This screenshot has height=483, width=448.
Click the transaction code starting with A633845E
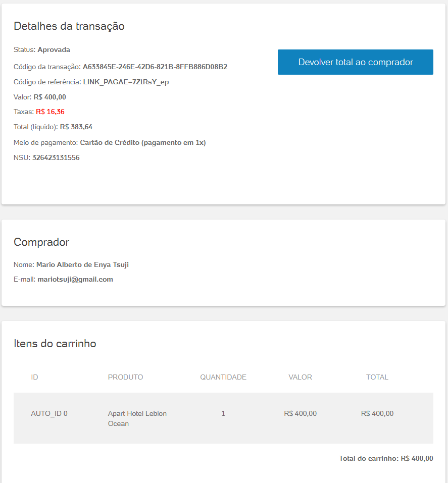pyautogui.click(x=155, y=67)
